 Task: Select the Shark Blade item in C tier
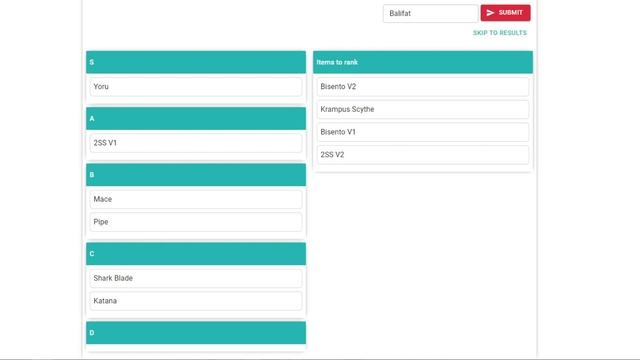point(196,278)
